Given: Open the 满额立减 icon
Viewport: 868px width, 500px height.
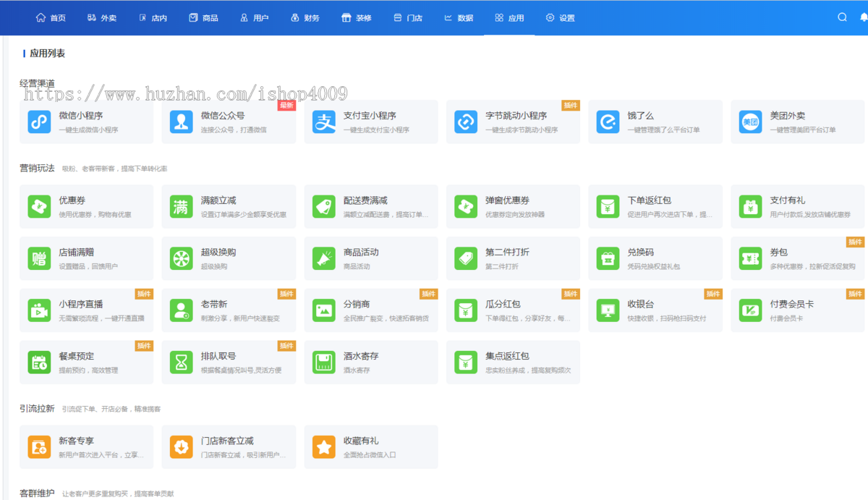Looking at the screenshot, I should click(x=182, y=207).
